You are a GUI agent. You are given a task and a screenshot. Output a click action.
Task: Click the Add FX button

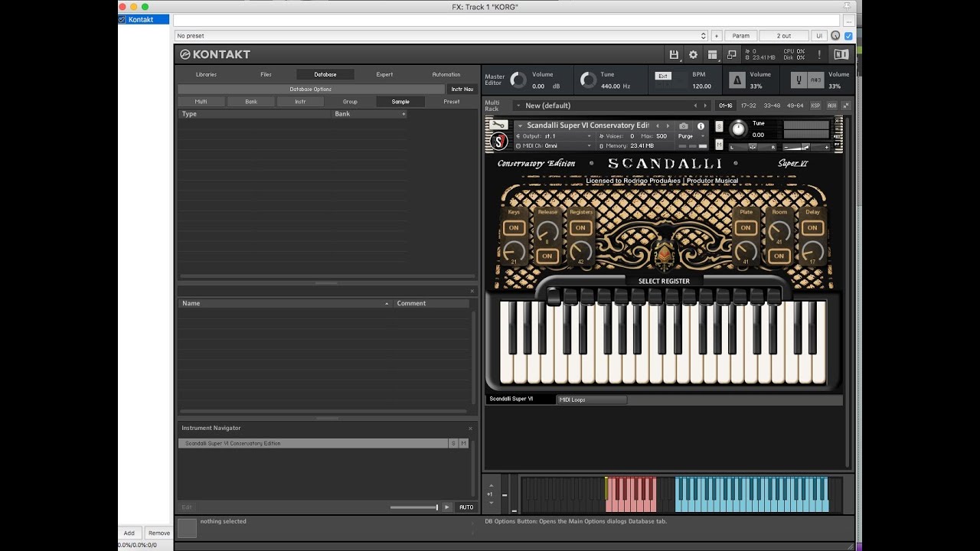click(129, 533)
